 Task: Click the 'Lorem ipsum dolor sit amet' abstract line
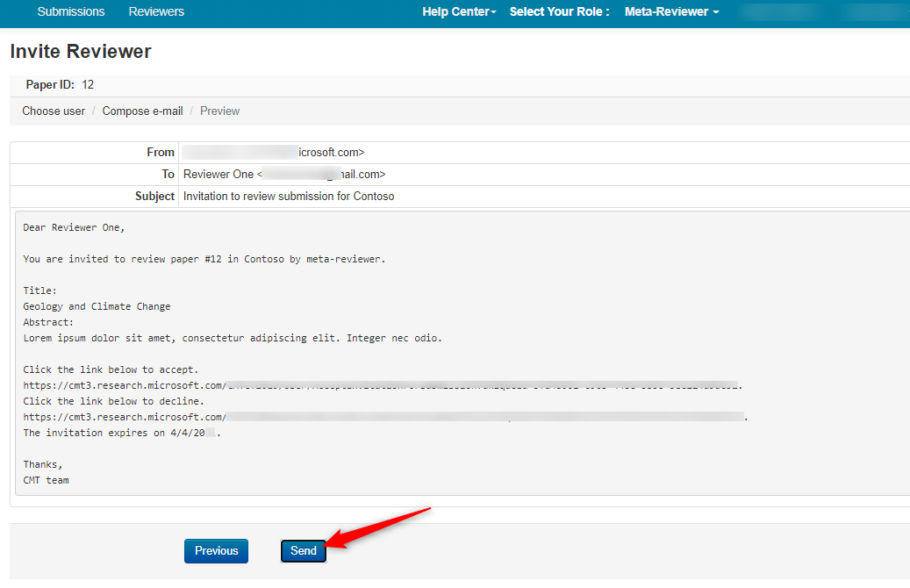pyautogui.click(x=233, y=338)
